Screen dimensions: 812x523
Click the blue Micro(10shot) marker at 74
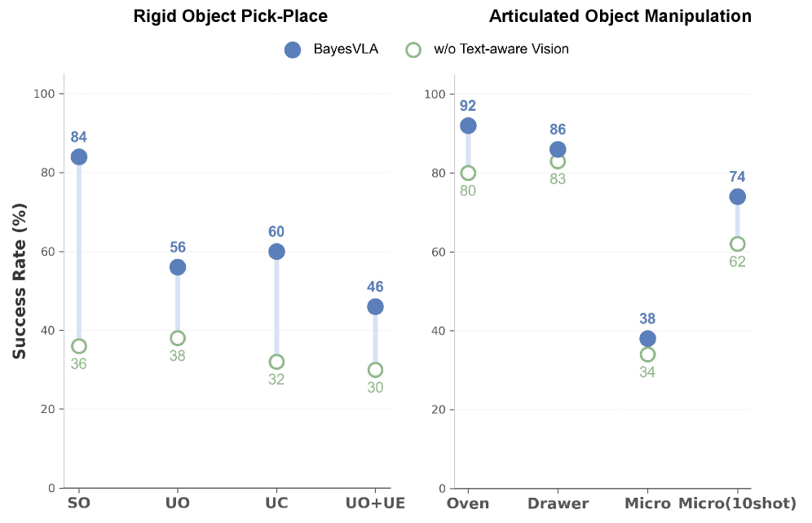tap(738, 196)
